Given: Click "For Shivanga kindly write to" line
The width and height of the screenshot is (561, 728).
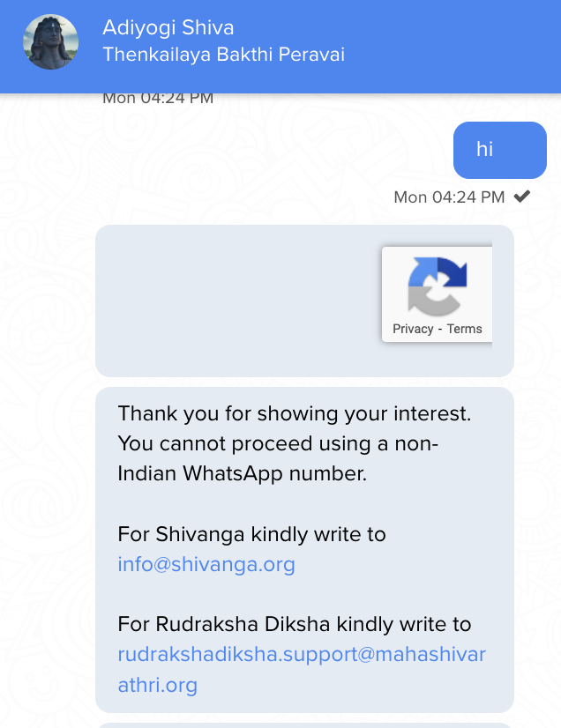Looking at the screenshot, I should 251,534.
